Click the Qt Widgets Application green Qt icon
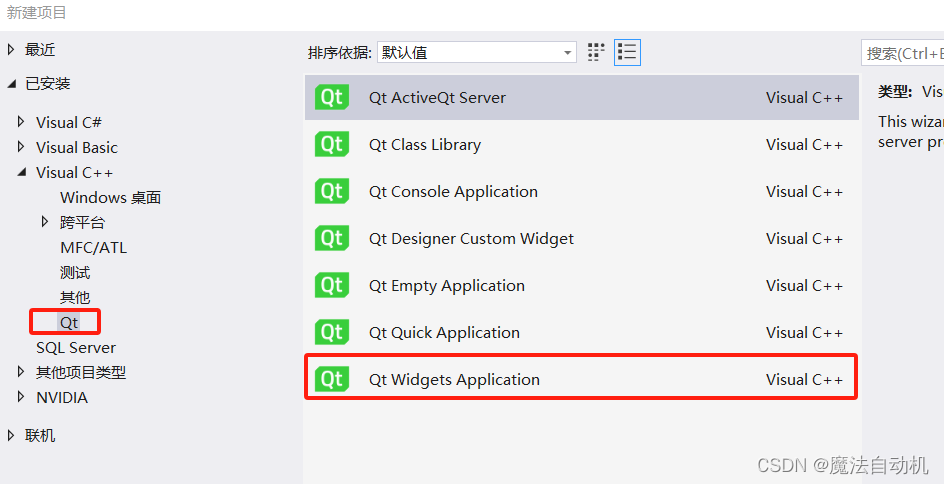Viewport: 944px width, 484px height. (332, 379)
